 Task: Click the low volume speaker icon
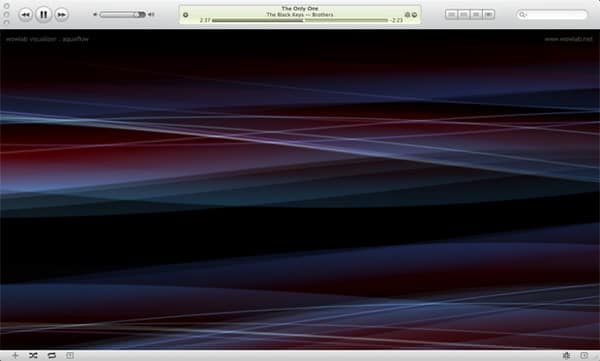coord(95,15)
